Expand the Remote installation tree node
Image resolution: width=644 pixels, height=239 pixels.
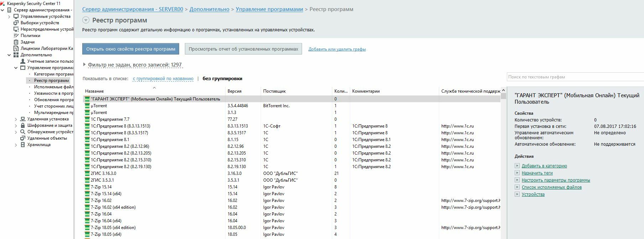(x=16, y=119)
